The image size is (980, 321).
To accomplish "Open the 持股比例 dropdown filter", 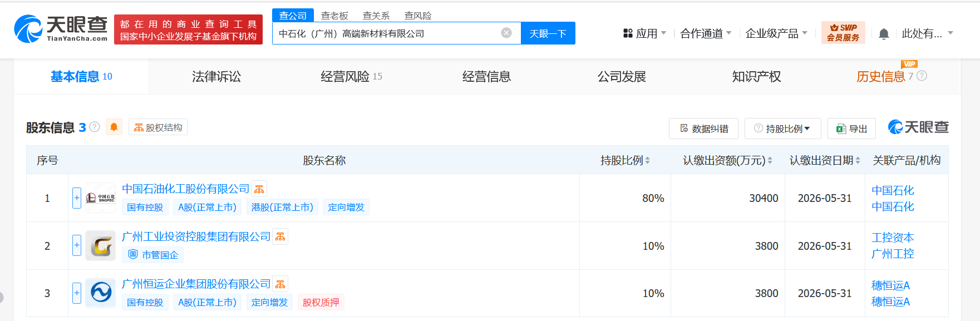I will [782, 129].
